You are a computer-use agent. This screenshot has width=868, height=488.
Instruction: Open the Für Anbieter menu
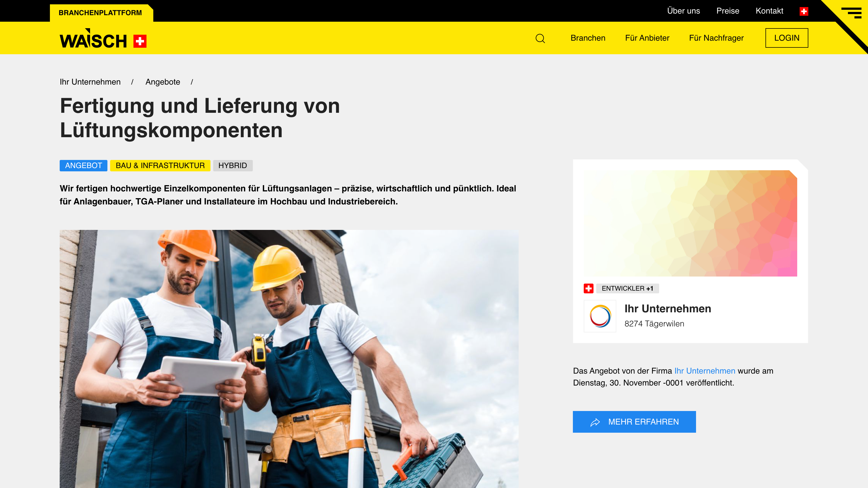coord(647,38)
